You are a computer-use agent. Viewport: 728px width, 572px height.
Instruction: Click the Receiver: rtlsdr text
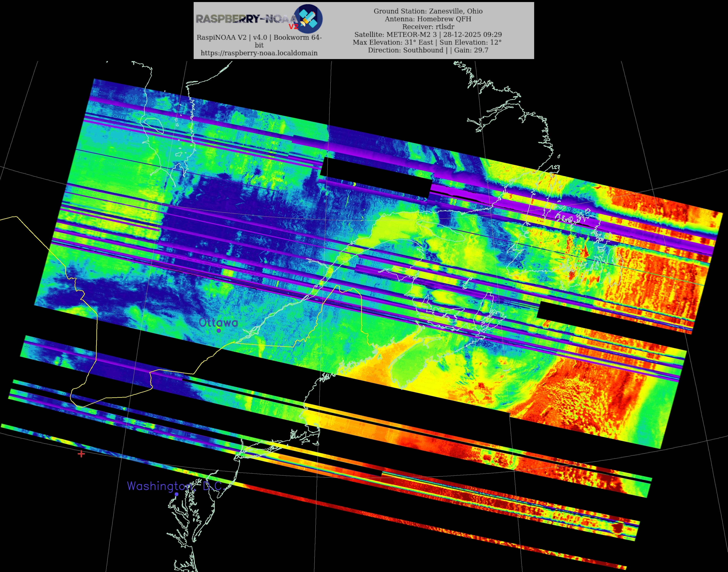tap(428, 27)
